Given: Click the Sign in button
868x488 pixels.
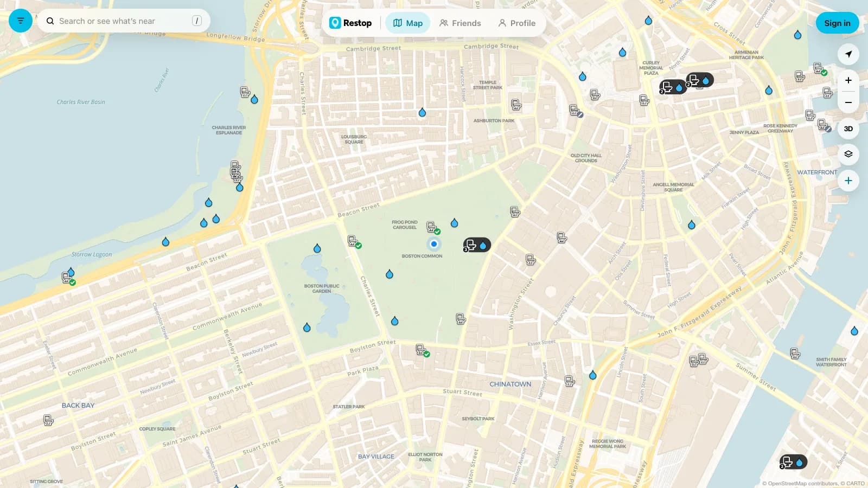Looking at the screenshot, I should coord(837,23).
